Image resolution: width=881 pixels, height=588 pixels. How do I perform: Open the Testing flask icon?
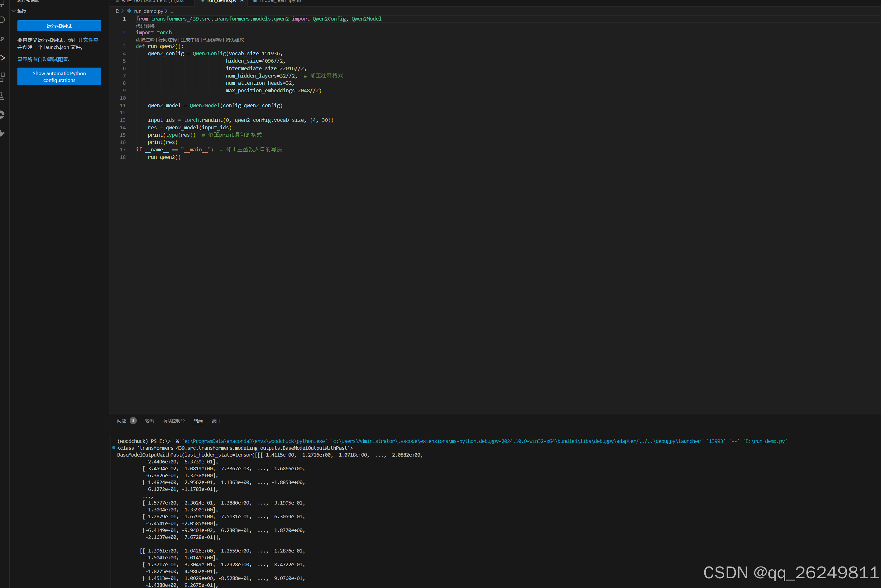click(2, 96)
